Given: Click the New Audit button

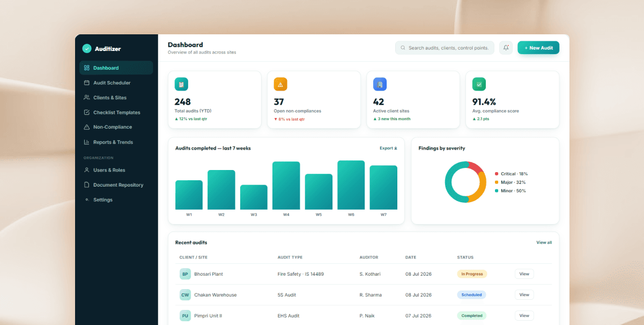Looking at the screenshot, I should coord(538,48).
